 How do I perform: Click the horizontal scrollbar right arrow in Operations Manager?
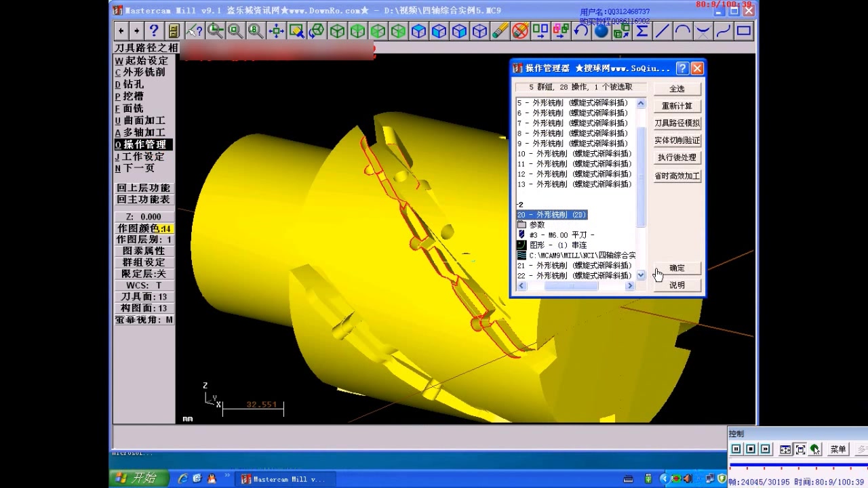coord(630,286)
